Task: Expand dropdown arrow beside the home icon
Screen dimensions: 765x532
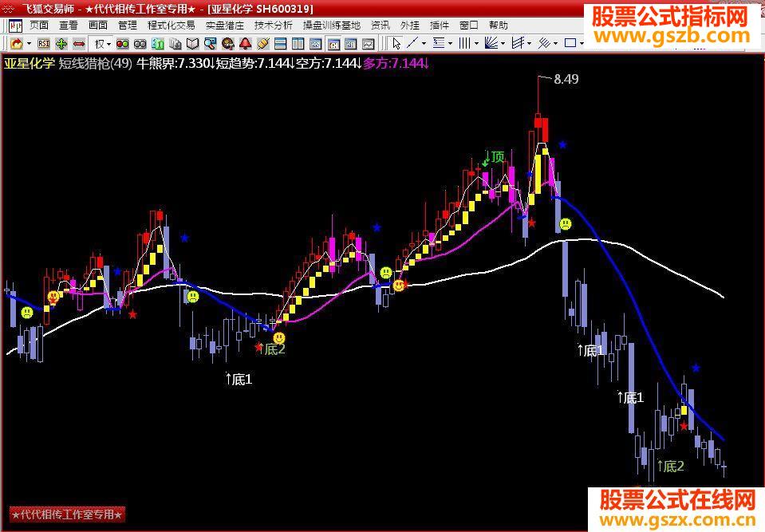Action: click(30, 44)
